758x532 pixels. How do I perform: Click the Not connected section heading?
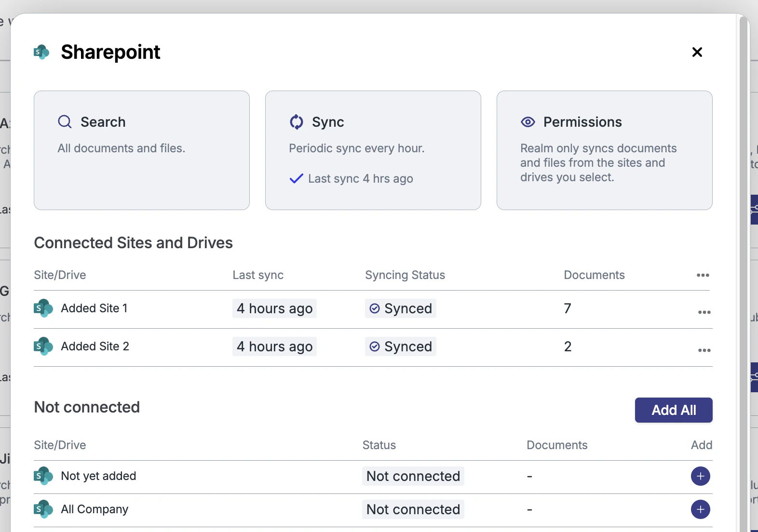pos(87,407)
